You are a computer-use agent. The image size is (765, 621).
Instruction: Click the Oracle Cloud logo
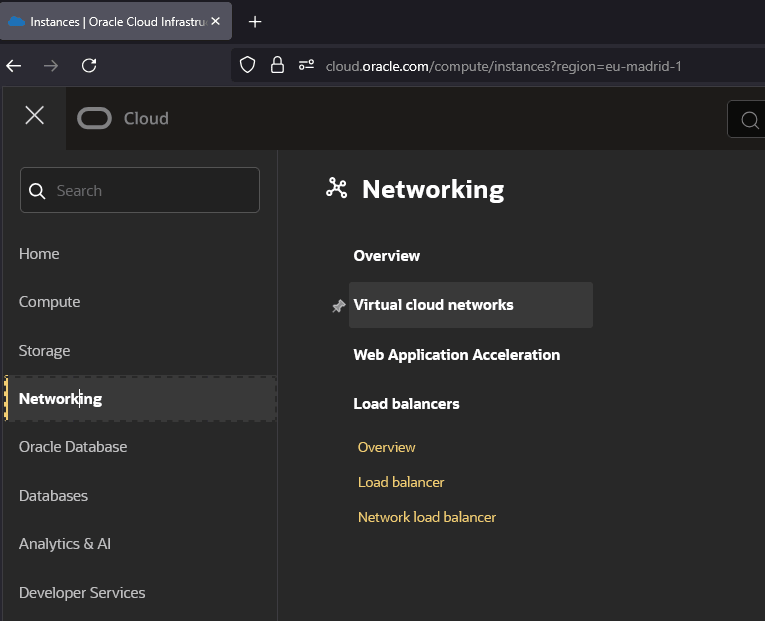coord(94,119)
